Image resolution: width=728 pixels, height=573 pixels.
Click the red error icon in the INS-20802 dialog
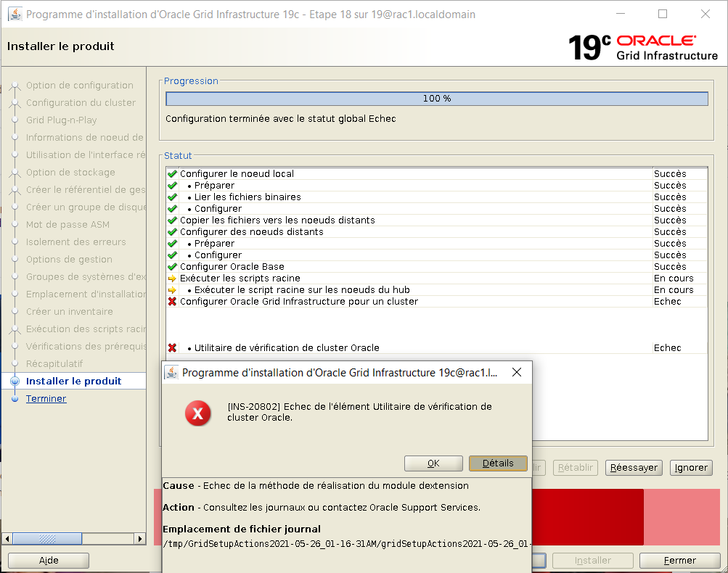click(x=197, y=413)
